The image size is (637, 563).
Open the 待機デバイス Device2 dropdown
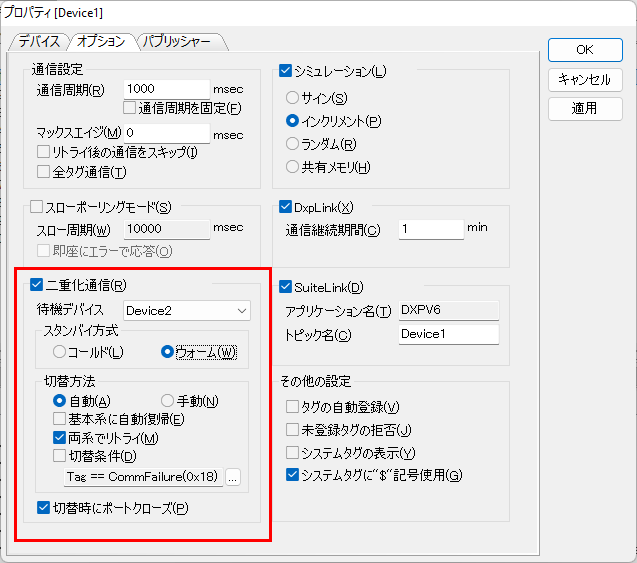coord(187,311)
